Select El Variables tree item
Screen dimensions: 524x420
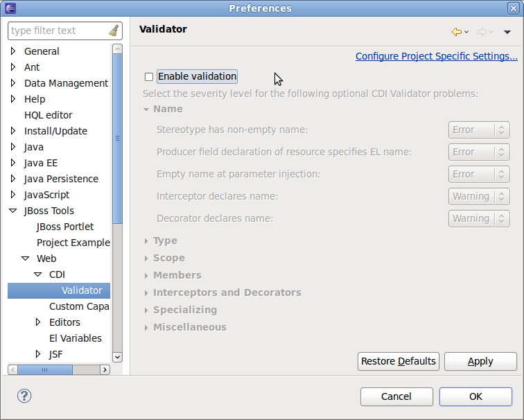[75, 338]
